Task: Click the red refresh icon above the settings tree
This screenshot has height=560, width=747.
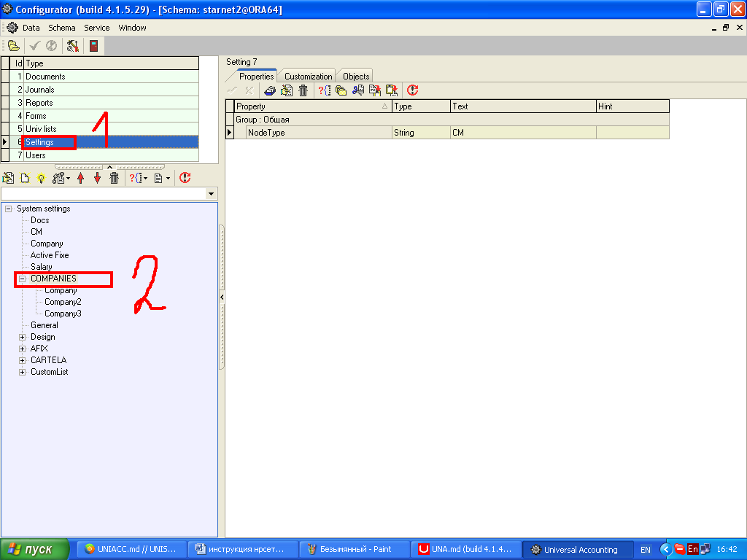Action: pos(185,178)
